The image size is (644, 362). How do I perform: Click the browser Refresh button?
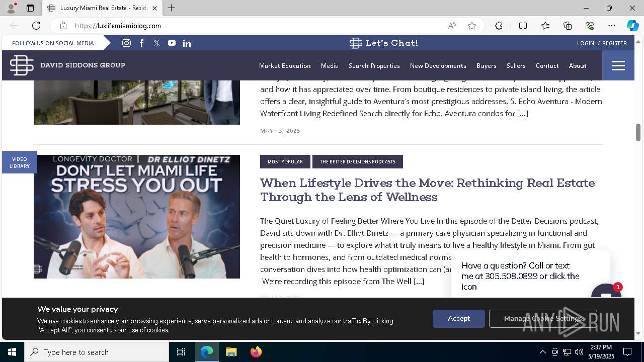click(36, 26)
